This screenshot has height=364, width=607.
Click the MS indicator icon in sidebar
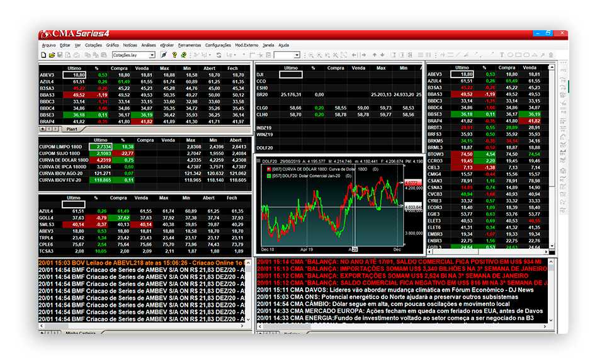coord(564,71)
